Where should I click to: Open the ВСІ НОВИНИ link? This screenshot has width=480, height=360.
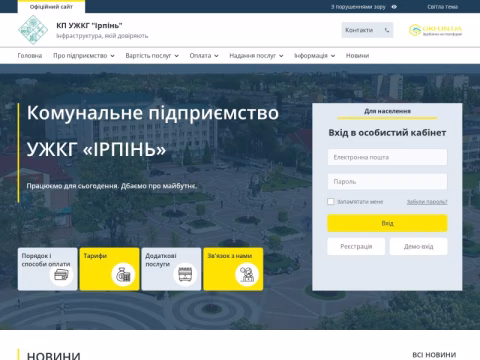[x=434, y=355]
